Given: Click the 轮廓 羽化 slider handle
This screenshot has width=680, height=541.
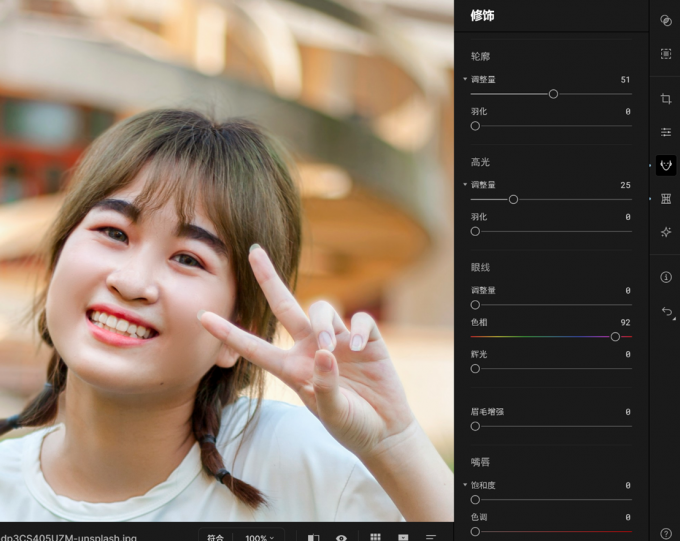Looking at the screenshot, I should [x=475, y=126].
